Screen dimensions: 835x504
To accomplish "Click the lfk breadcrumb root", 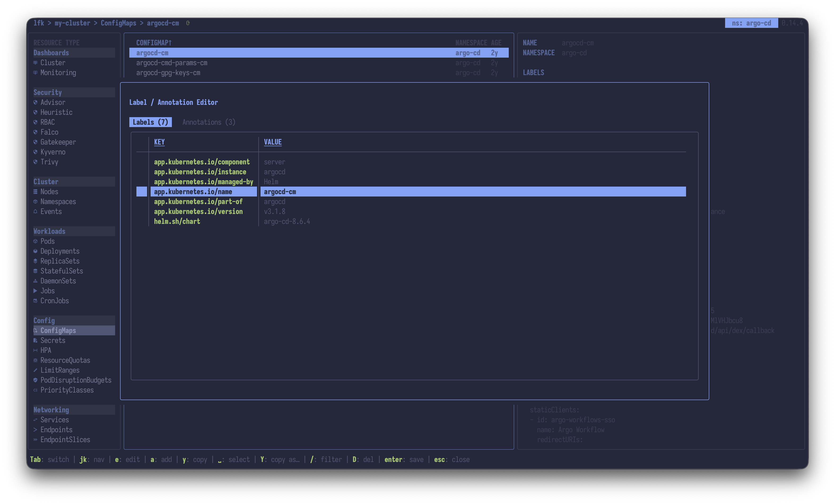I will 39,23.
